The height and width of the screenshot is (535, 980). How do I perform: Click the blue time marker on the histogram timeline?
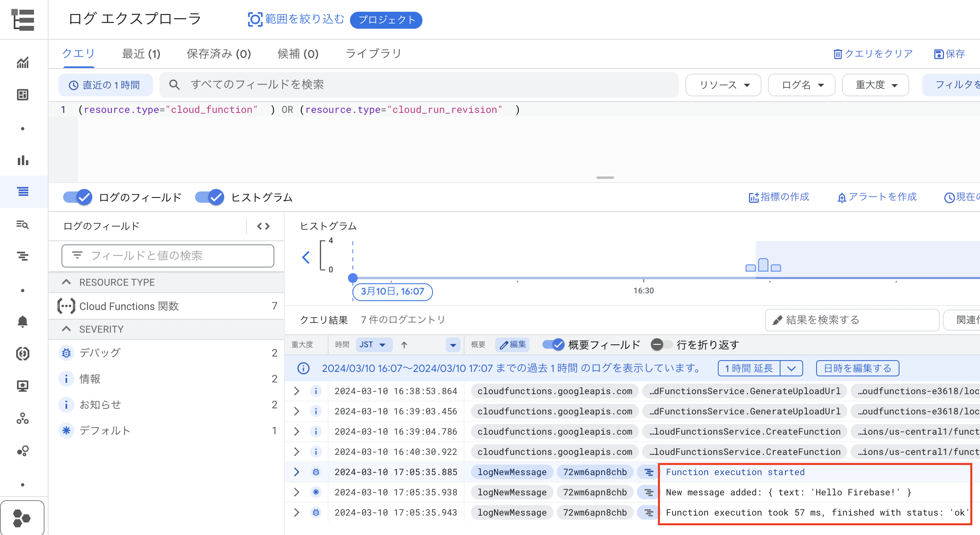point(352,278)
